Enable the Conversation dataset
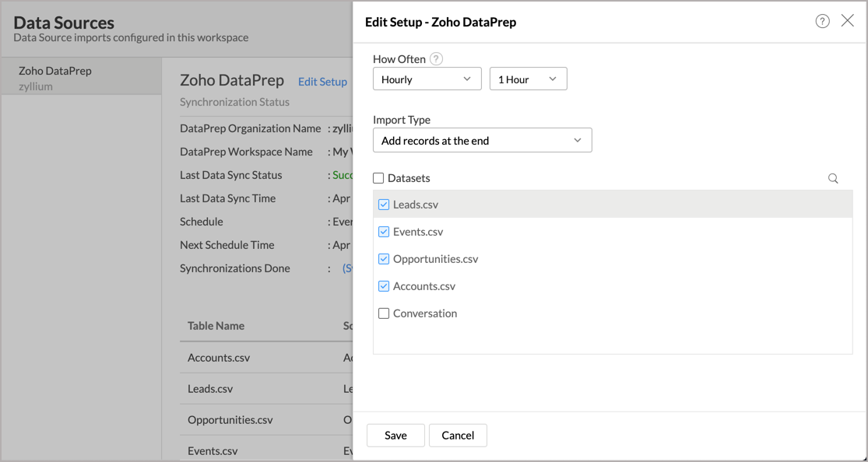 [383, 313]
